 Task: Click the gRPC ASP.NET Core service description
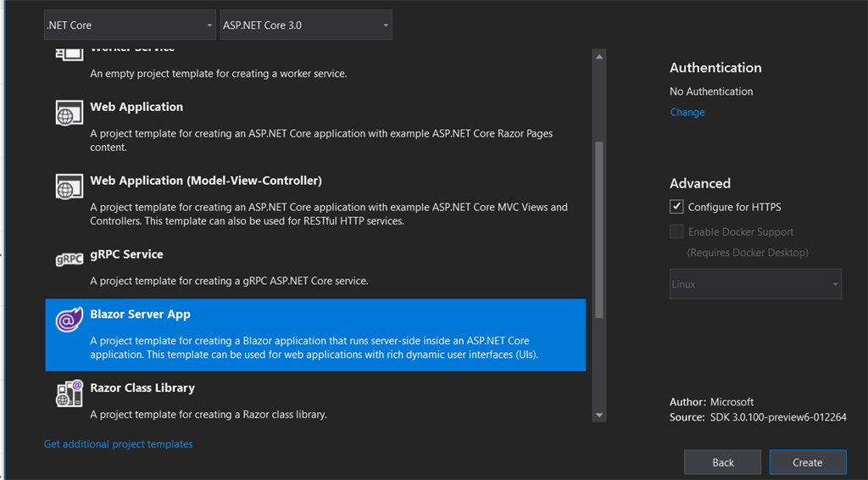(229, 281)
